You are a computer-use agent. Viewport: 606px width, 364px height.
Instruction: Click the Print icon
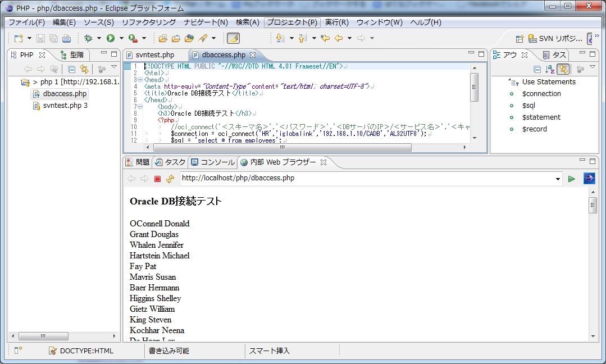(x=66, y=38)
